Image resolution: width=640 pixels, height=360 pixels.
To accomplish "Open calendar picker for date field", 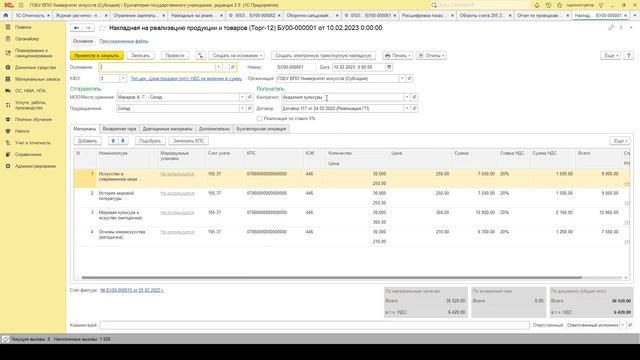I will point(389,67).
